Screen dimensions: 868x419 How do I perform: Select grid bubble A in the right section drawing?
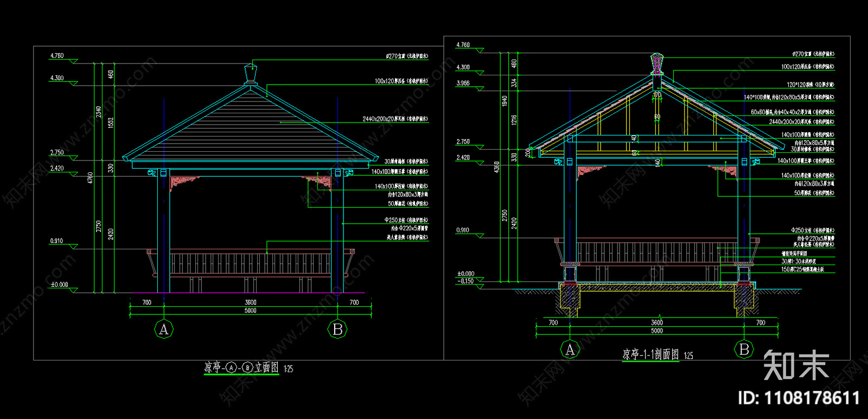coord(570,350)
